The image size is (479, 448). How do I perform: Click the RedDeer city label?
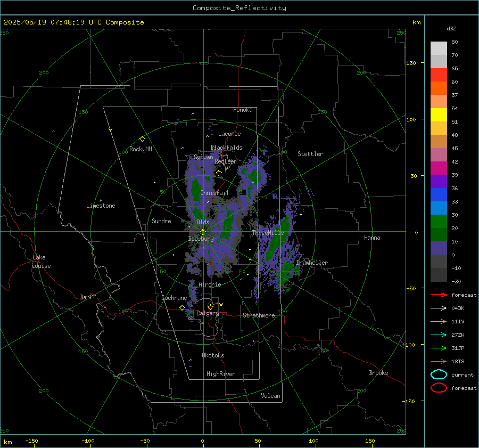coord(226,161)
